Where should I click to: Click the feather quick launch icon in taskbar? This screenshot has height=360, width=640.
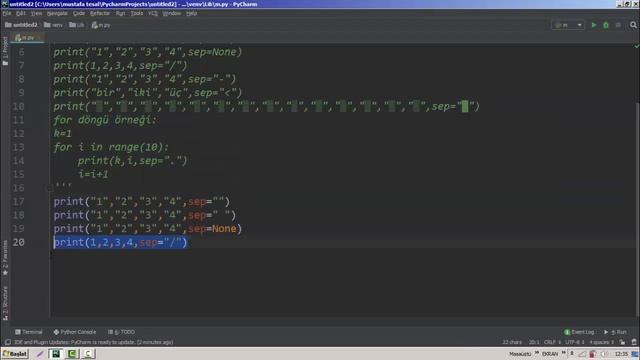coord(40,353)
